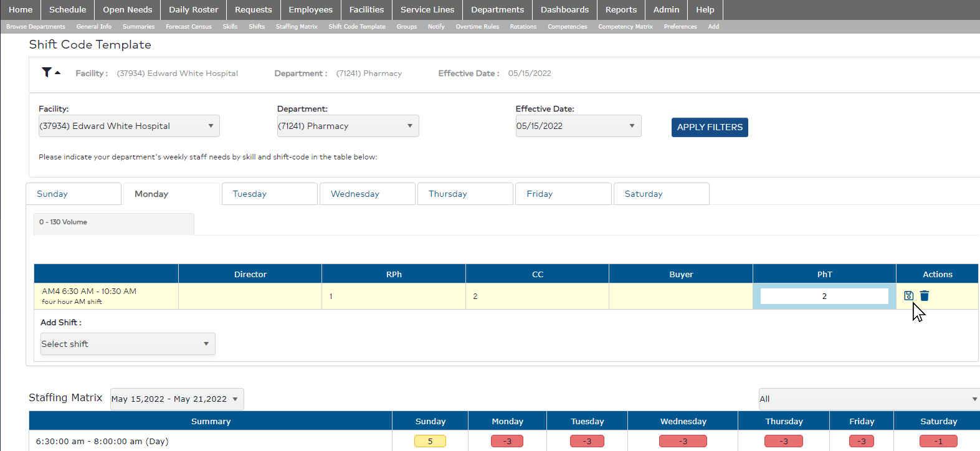Click the Staffing Matrix submenu link
The width and height of the screenshot is (980, 451).
(297, 27)
